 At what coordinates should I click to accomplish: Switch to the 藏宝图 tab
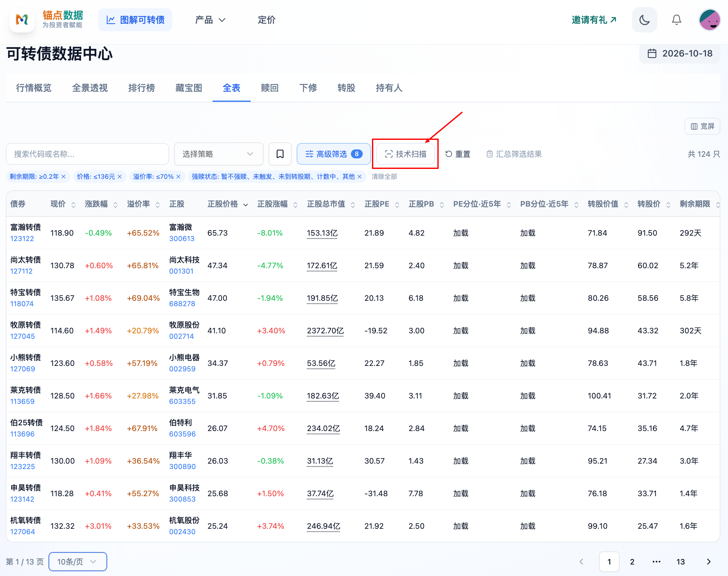[189, 88]
